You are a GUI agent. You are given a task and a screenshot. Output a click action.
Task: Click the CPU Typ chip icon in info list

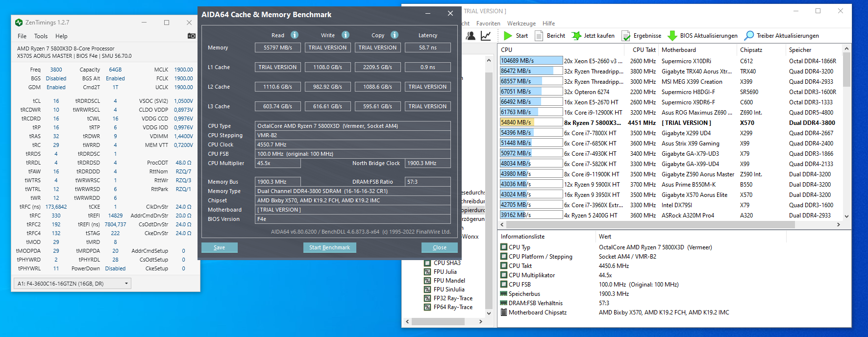tap(503, 247)
